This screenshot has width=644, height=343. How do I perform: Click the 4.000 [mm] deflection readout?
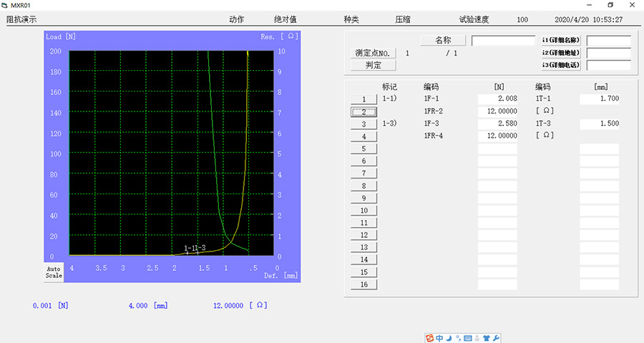(x=148, y=306)
